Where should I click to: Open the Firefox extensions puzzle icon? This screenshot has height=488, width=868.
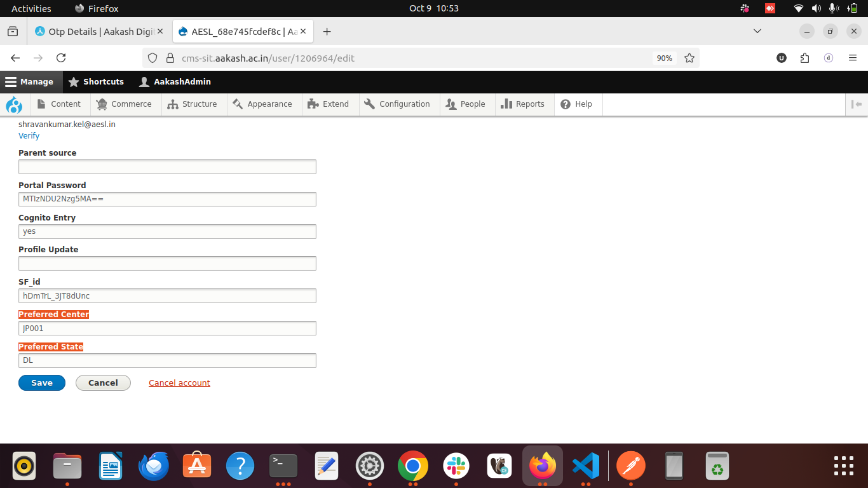pos(805,58)
